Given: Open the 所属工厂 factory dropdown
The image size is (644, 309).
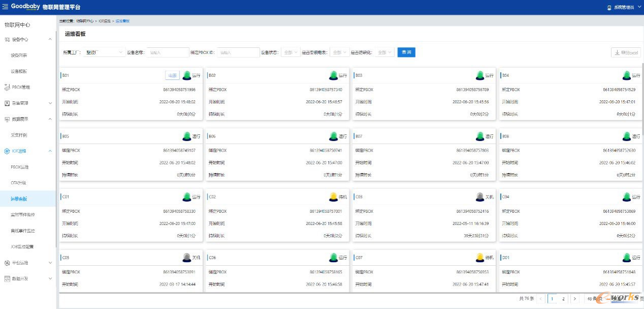Looking at the screenshot, I should 105,52.
